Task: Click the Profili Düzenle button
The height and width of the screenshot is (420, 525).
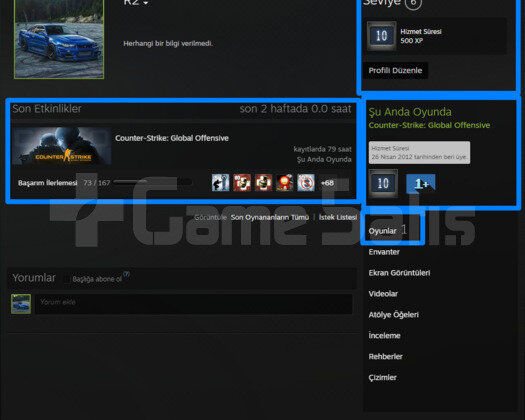Action: [x=395, y=71]
